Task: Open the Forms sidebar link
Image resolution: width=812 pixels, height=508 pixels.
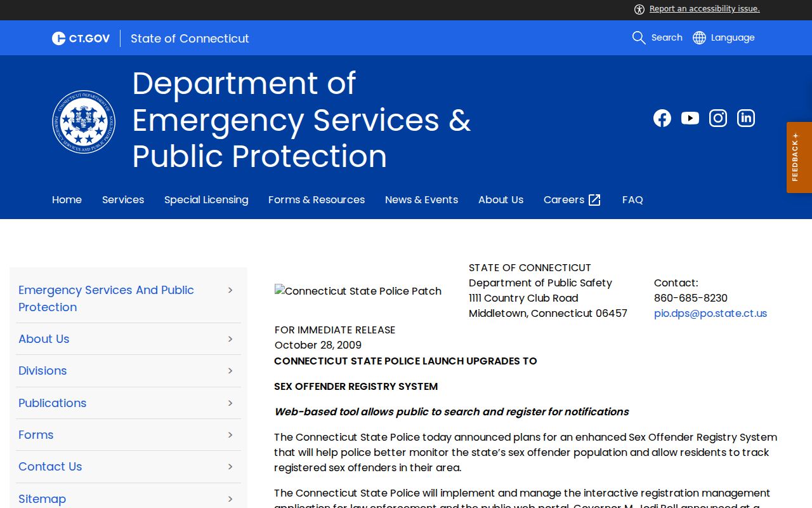Action: (x=36, y=435)
